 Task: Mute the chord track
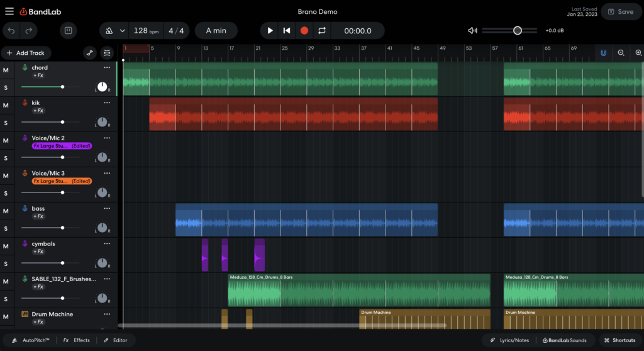click(x=6, y=70)
